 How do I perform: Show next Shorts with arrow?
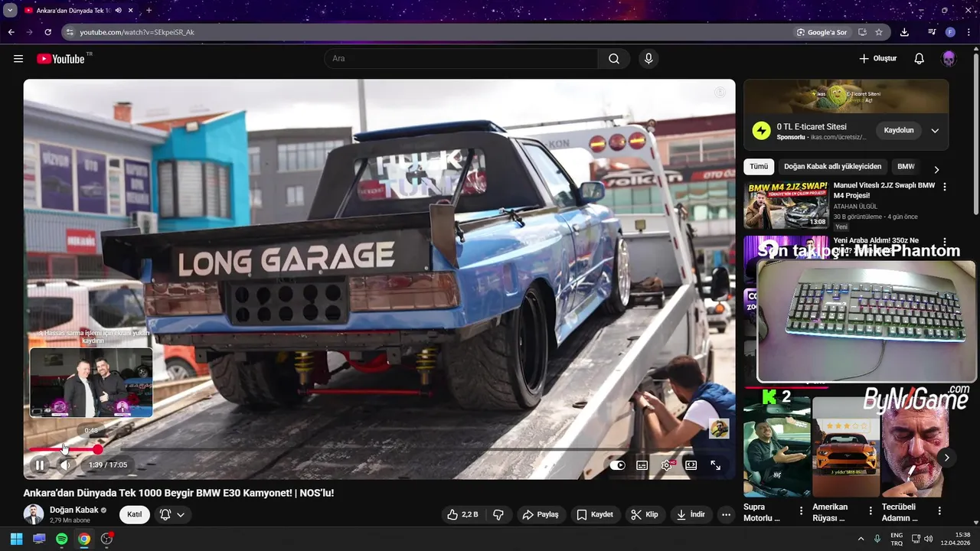(x=946, y=458)
